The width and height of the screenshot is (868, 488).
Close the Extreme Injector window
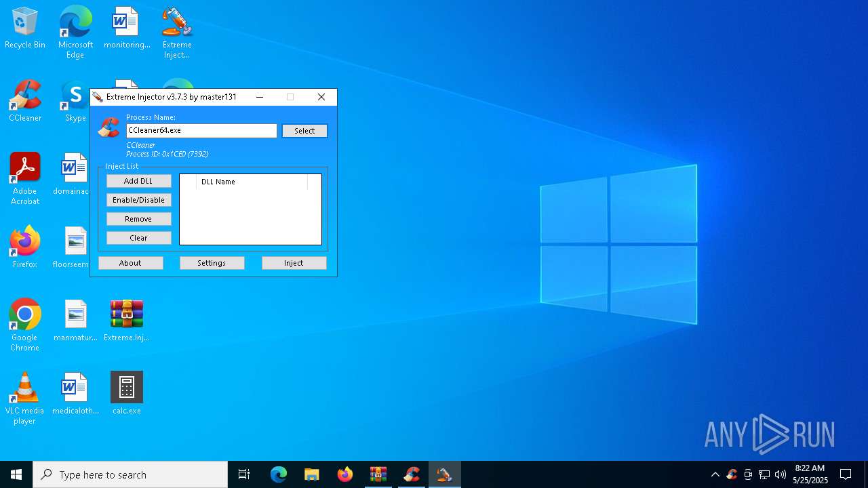click(x=321, y=97)
